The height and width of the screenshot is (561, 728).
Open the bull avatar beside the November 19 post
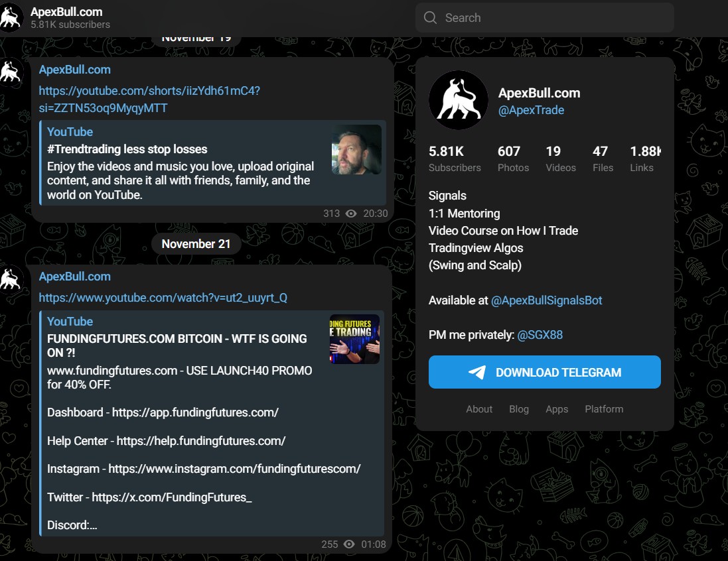click(10, 72)
